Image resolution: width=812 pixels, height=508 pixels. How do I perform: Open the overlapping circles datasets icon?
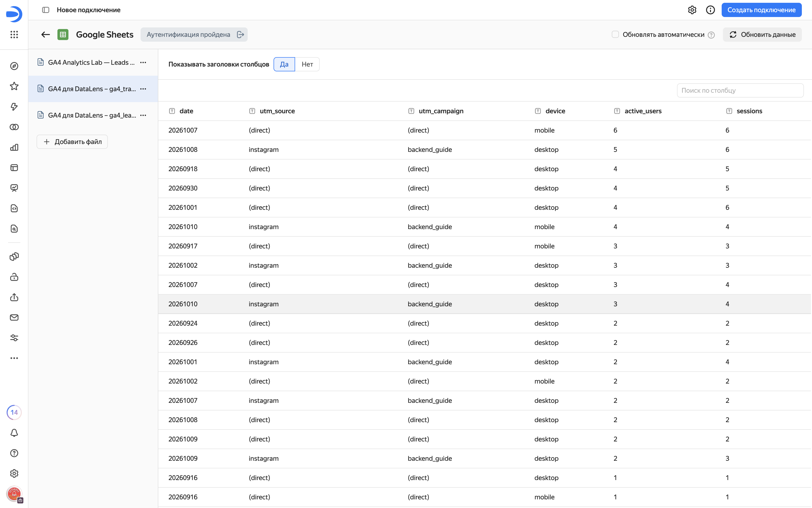pyautogui.click(x=14, y=127)
